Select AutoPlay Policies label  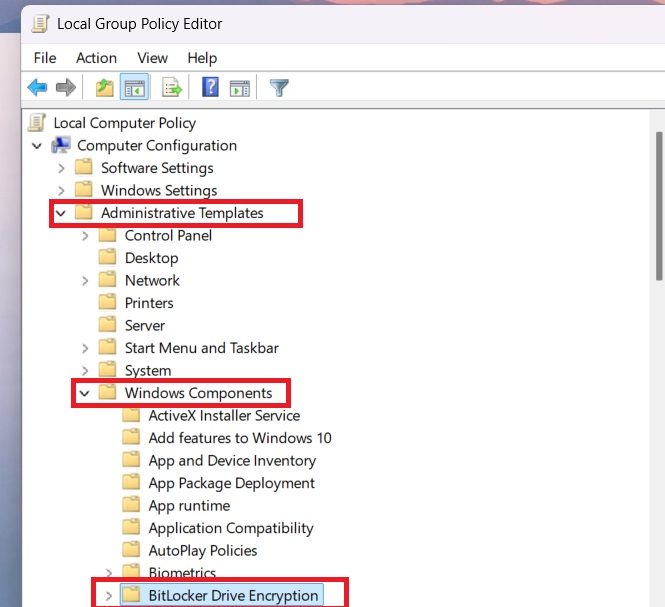click(x=203, y=550)
